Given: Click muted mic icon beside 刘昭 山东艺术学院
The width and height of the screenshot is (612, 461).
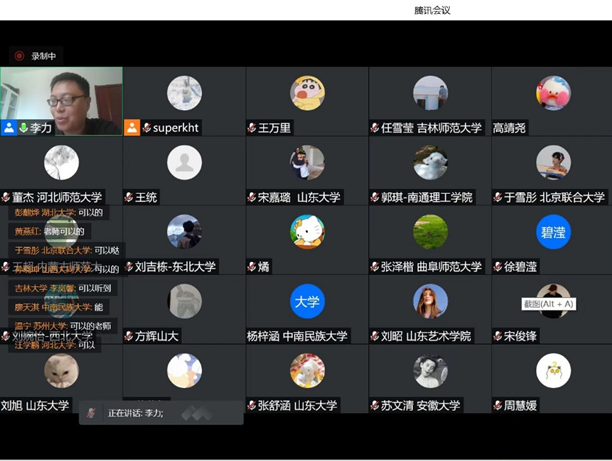Looking at the screenshot, I should click(375, 336).
